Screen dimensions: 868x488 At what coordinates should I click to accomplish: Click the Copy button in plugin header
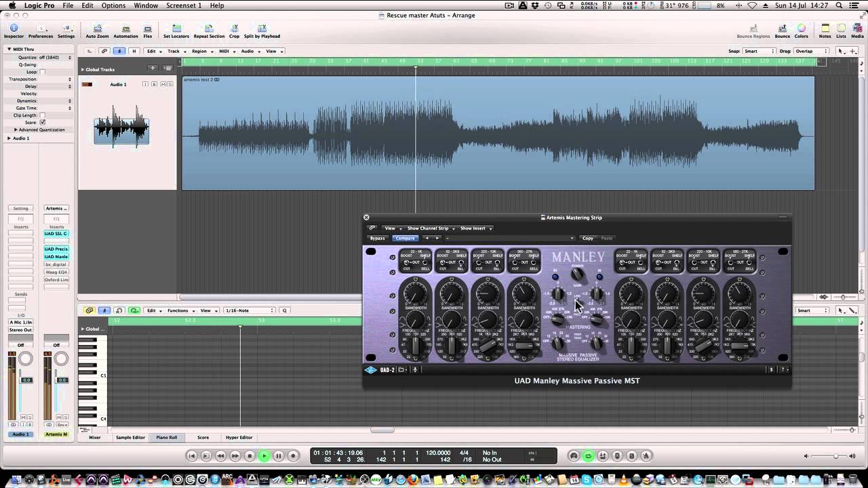[x=588, y=238]
